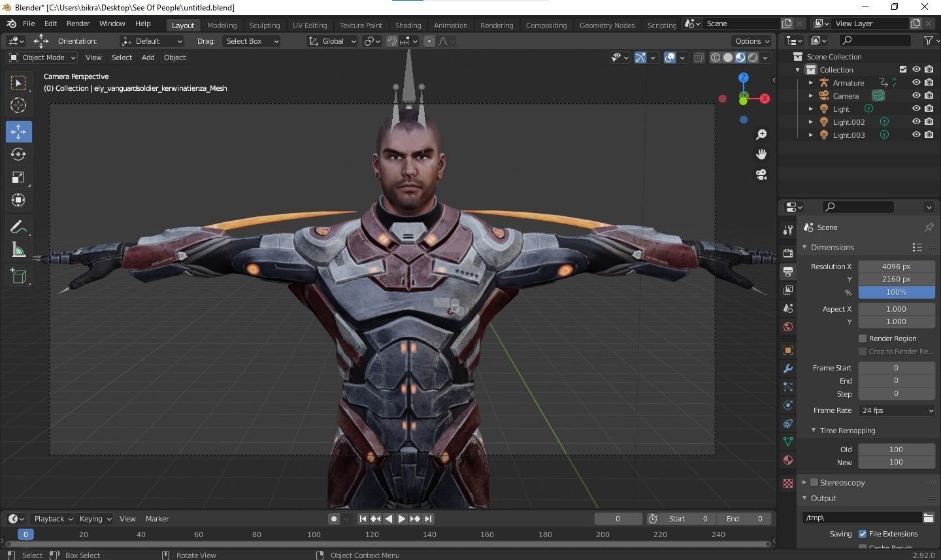Click the resolution percentage 100% slider
This screenshot has height=560, width=941.
(897, 292)
